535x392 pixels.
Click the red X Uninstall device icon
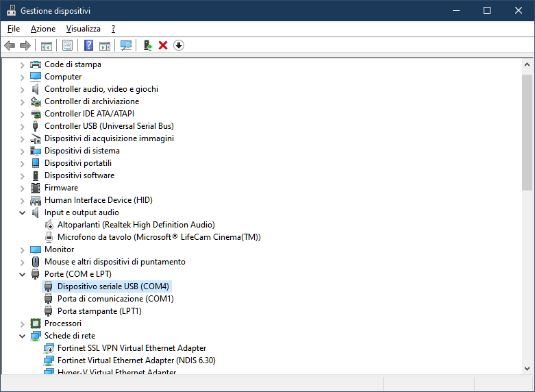click(163, 45)
